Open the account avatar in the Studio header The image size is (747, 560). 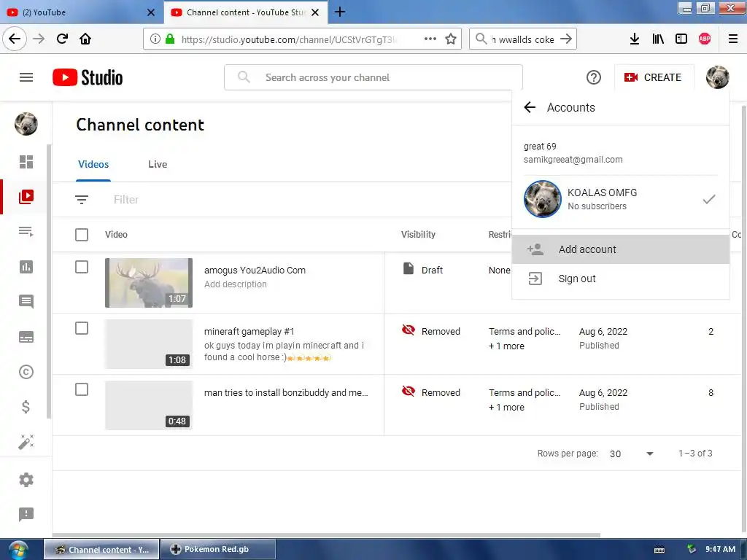click(718, 77)
